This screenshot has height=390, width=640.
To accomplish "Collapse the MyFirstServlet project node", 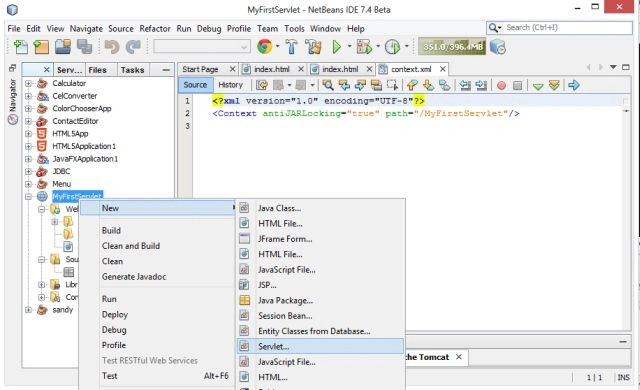I will (x=28, y=197).
